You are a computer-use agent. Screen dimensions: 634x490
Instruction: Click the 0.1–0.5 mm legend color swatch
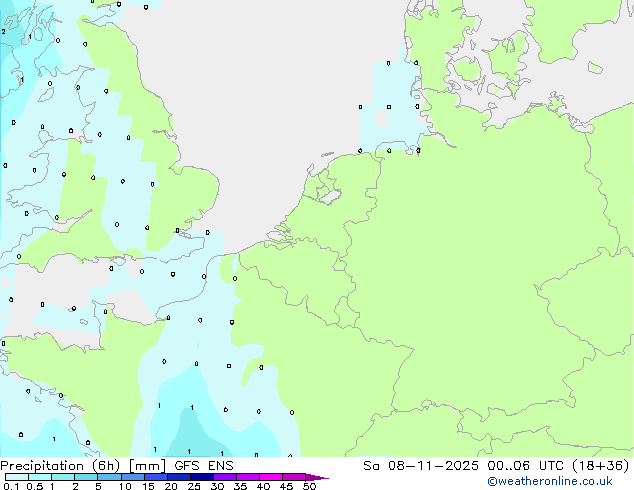pos(17,477)
